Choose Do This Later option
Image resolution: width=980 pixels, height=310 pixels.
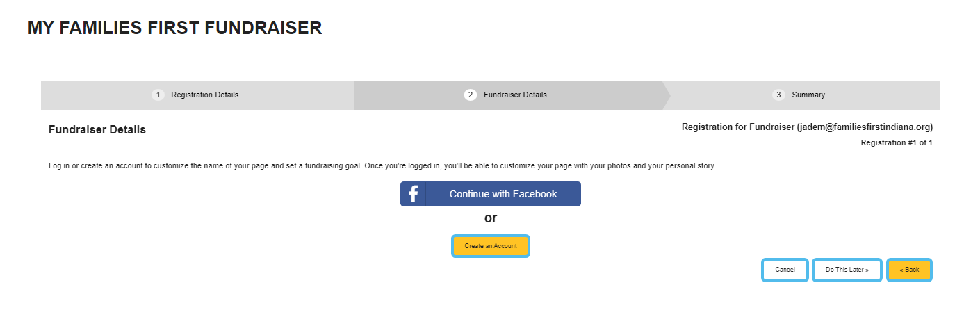(x=847, y=270)
